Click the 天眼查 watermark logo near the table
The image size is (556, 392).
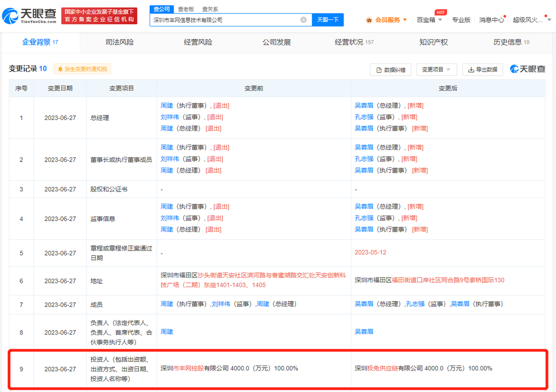(x=528, y=68)
